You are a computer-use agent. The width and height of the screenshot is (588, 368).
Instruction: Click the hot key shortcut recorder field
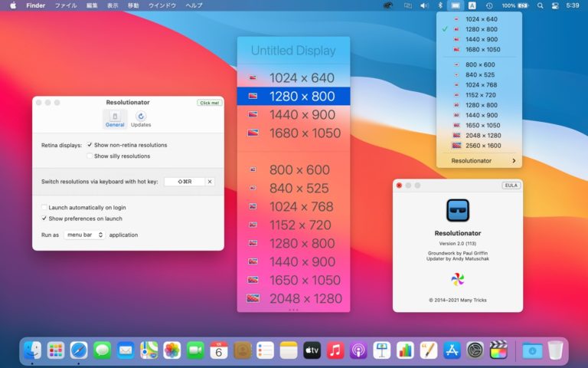(x=185, y=182)
